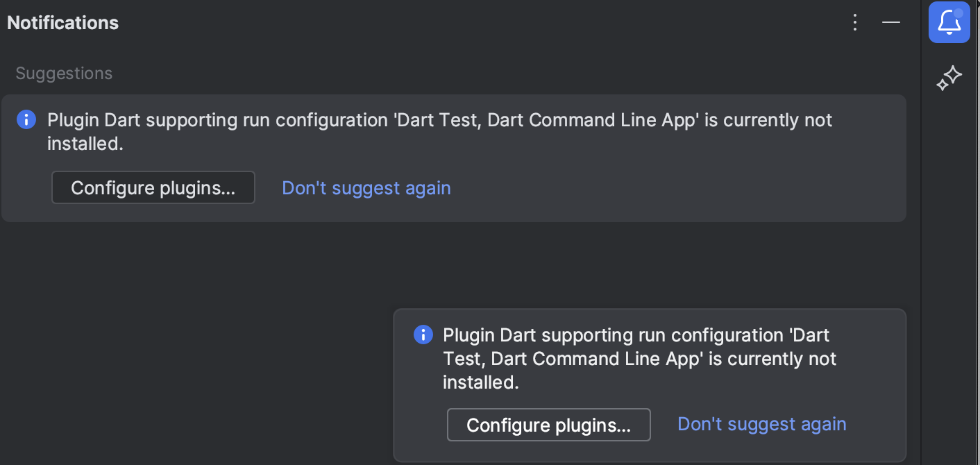
Task: Click the ellipsis to open notification actions
Action: pos(854,22)
